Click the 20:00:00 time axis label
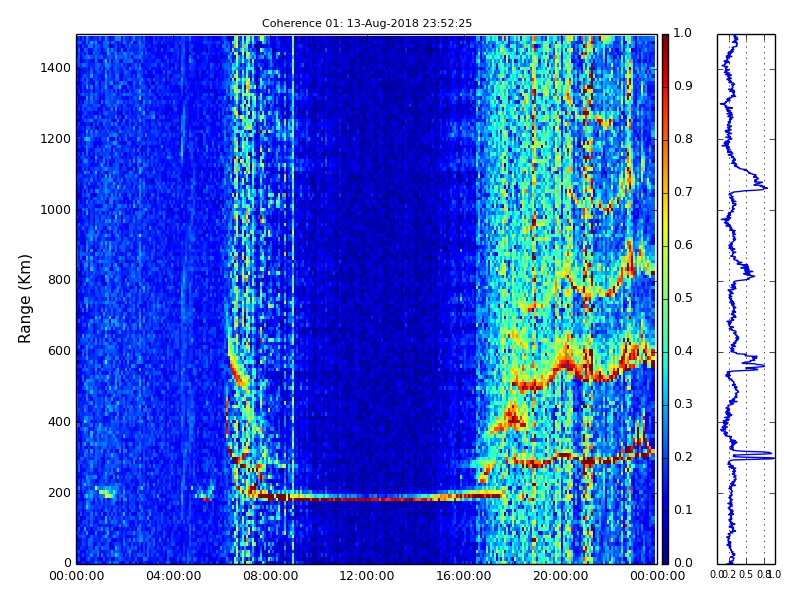 (x=561, y=576)
